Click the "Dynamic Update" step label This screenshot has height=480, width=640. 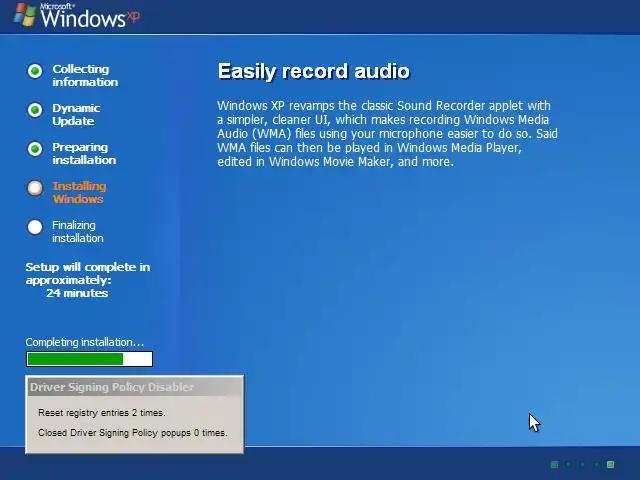76,114
